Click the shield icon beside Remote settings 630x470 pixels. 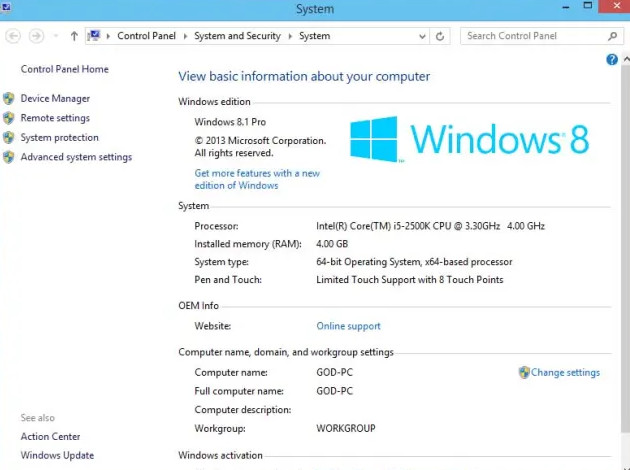coord(8,118)
